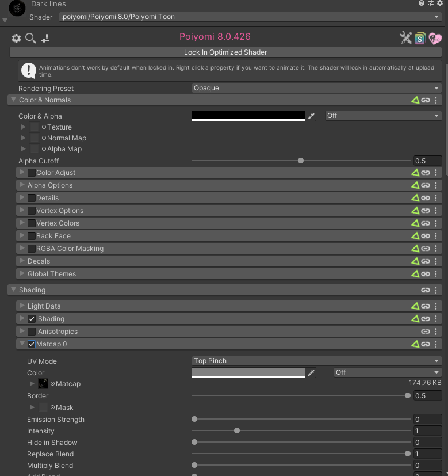Image resolution: width=448 pixels, height=476 pixels.
Task: Expand the Decals section
Action: coord(22,261)
